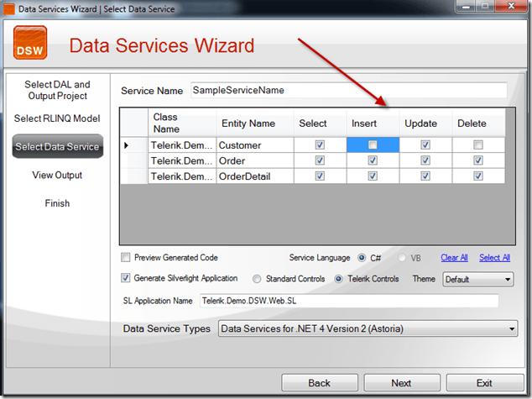This screenshot has height=399, width=532.
Task: Uncheck Delete checkbox for Order row
Action: point(478,160)
